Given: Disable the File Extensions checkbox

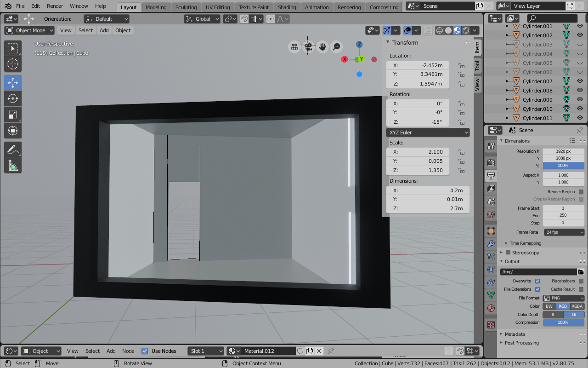Looking at the screenshot, I should [x=537, y=289].
